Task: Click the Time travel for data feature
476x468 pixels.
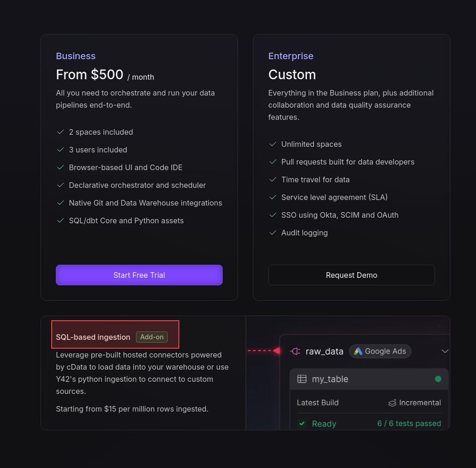Action: pyautogui.click(x=315, y=179)
